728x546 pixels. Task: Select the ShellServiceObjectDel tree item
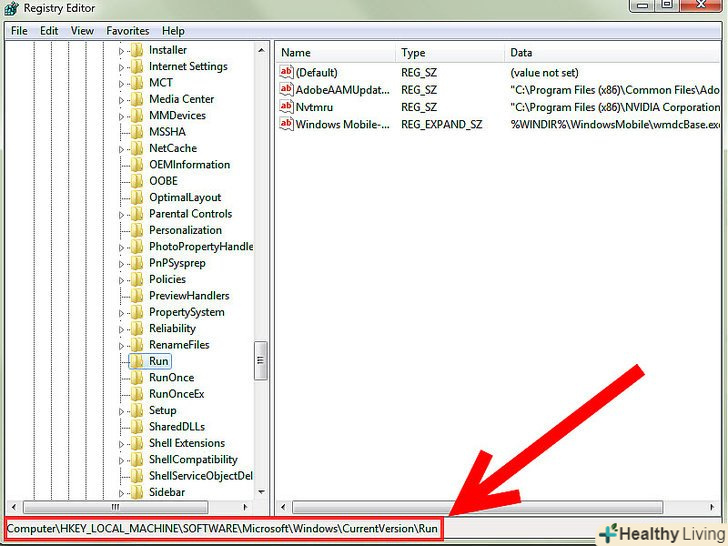tap(201, 475)
